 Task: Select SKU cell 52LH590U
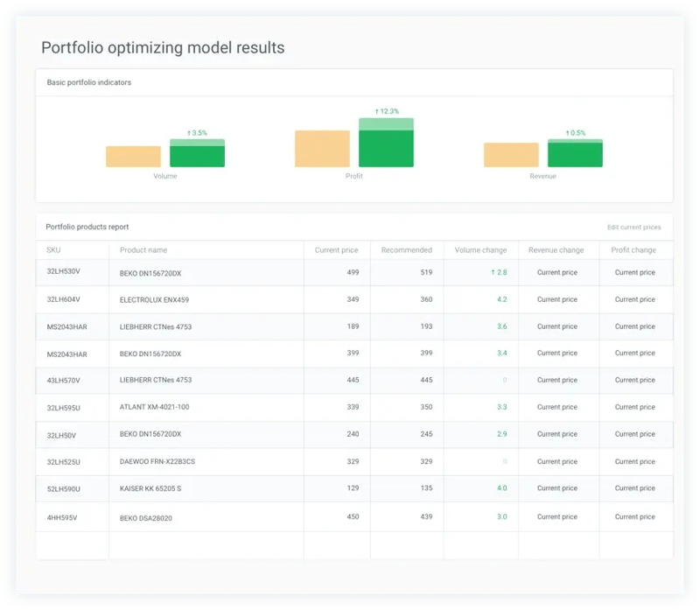(x=63, y=489)
